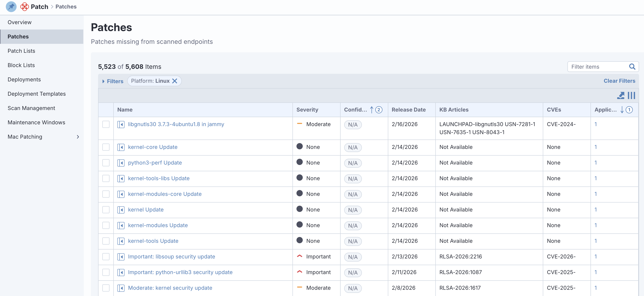
Task: Open the kernel-modules-core Update patch link
Action: coord(165,194)
